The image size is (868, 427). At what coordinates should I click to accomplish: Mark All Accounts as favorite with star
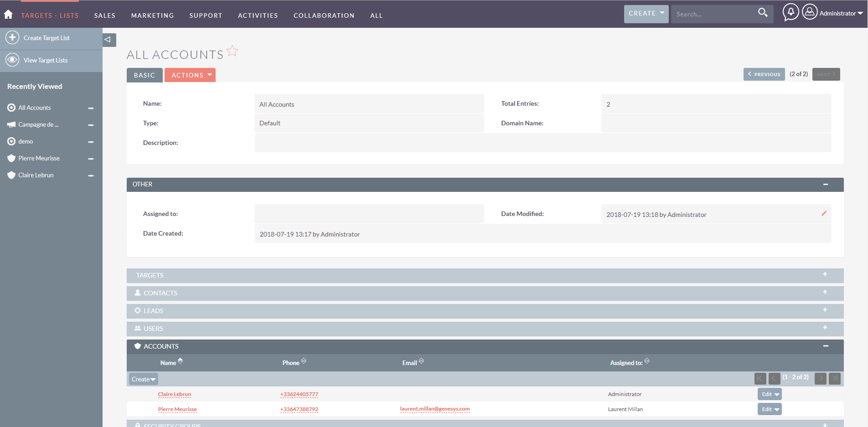coord(232,51)
